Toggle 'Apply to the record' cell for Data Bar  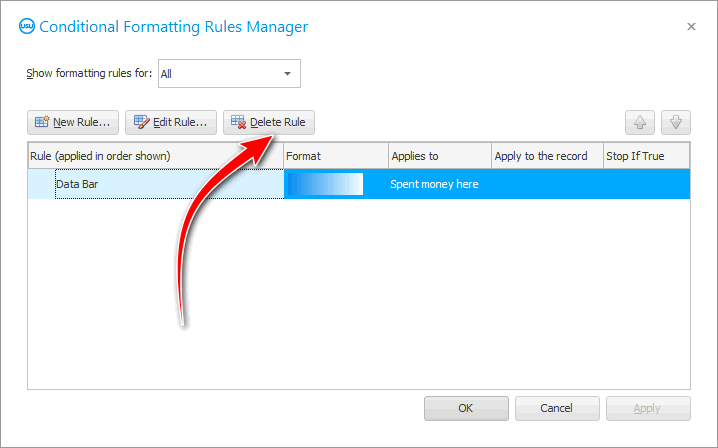[545, 184]
